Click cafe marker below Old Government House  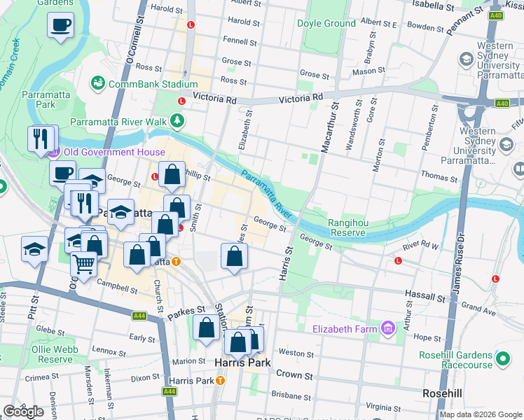point(62,174)
